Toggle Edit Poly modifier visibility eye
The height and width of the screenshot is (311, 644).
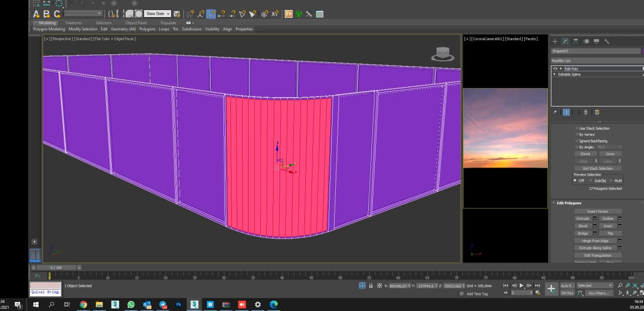555,68
